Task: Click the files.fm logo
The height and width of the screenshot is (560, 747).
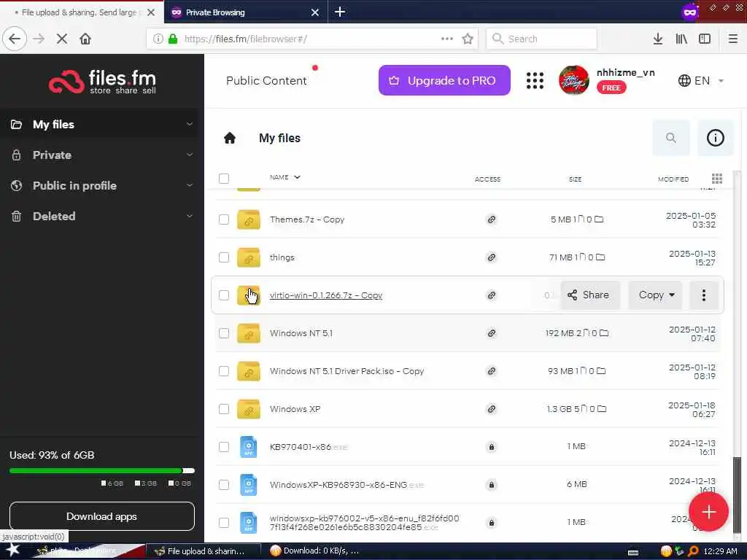Action: point(102,82)
